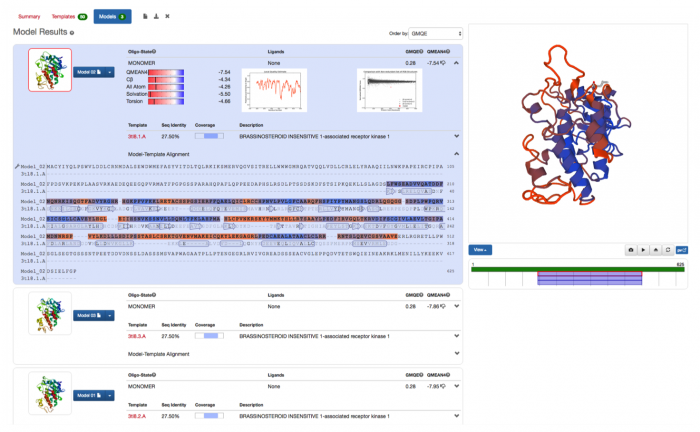Collapse the Model 02 panel with chevron up
The height and width of the screenshot is (432, 700).
(x=456, y=62)
